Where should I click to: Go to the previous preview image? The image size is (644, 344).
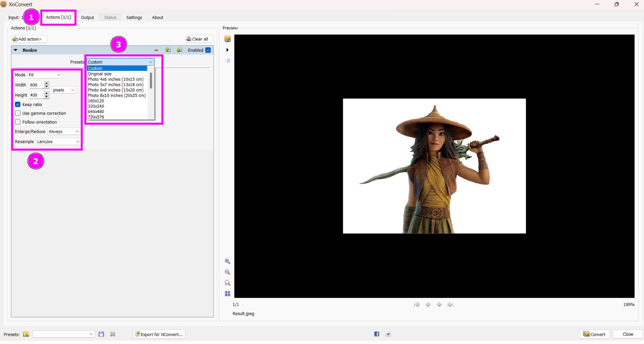428,305
